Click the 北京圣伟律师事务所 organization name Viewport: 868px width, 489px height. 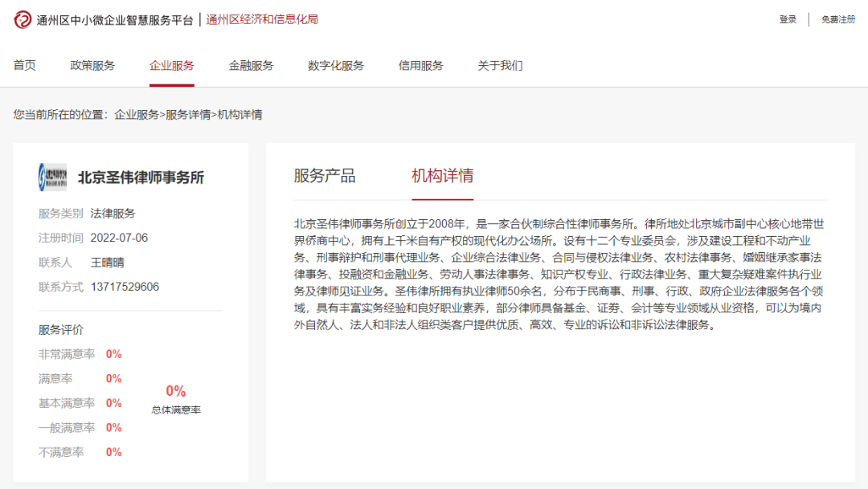(141, 177)
